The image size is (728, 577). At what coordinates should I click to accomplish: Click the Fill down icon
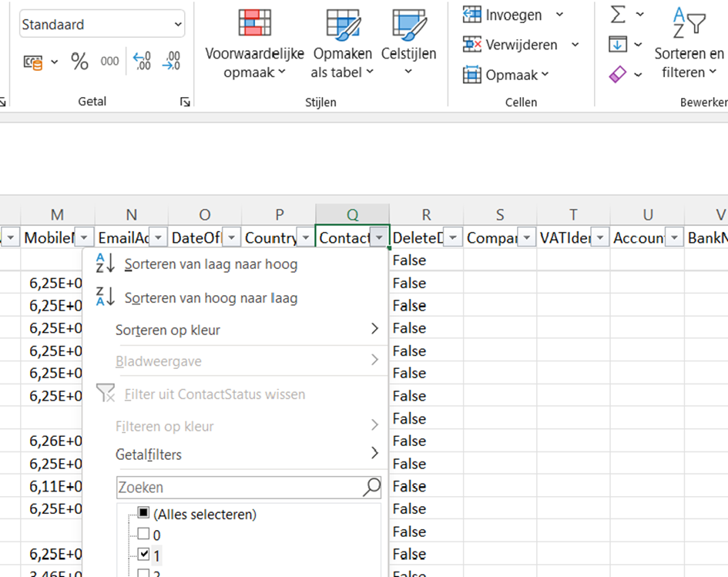coord(618,45)
